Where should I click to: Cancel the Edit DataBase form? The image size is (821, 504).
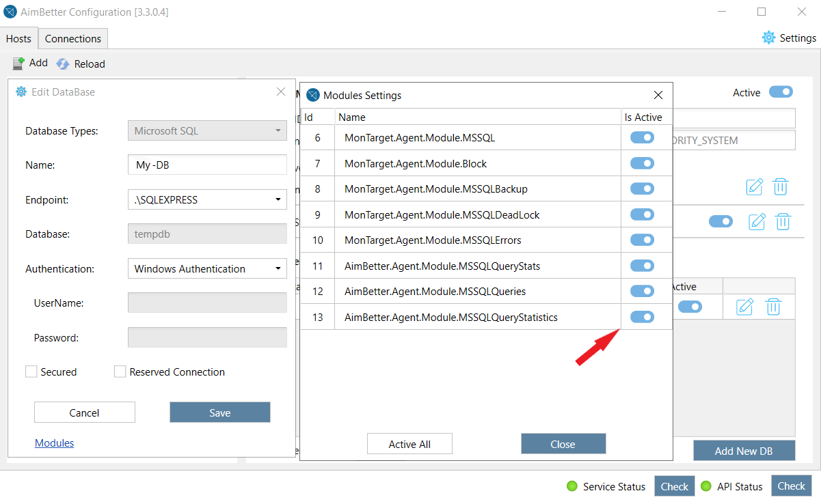[85, 412]
